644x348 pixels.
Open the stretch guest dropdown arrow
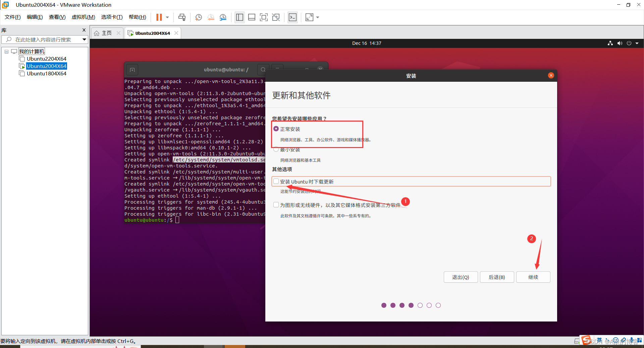[318, 17]
